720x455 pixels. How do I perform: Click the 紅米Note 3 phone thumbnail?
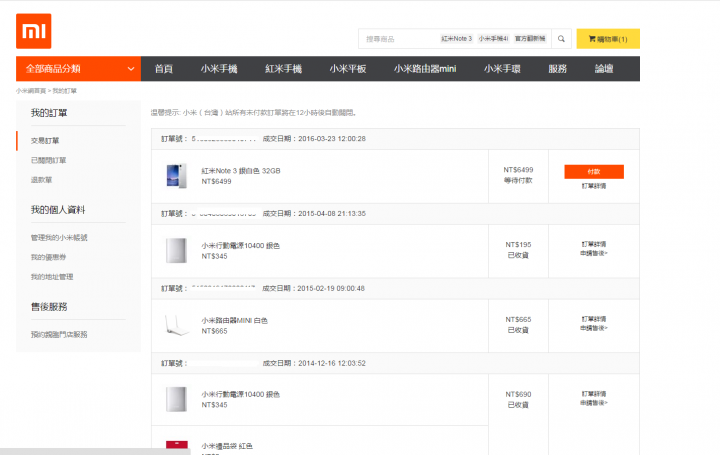(x=177, y=176)
